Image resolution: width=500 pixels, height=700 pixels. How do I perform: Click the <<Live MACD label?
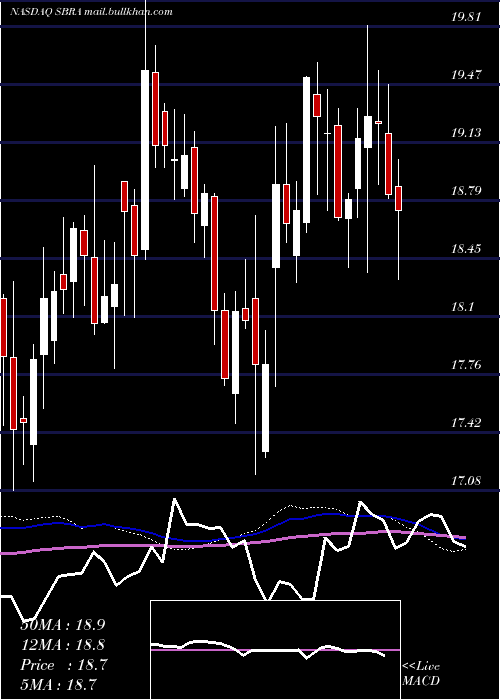pos(421,673)
